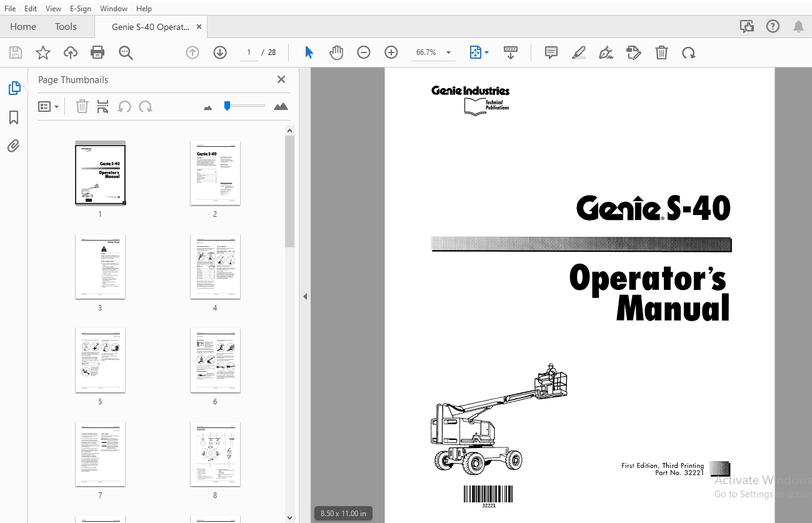
Task: Add a comment sticky note
Action: (551, 52)
